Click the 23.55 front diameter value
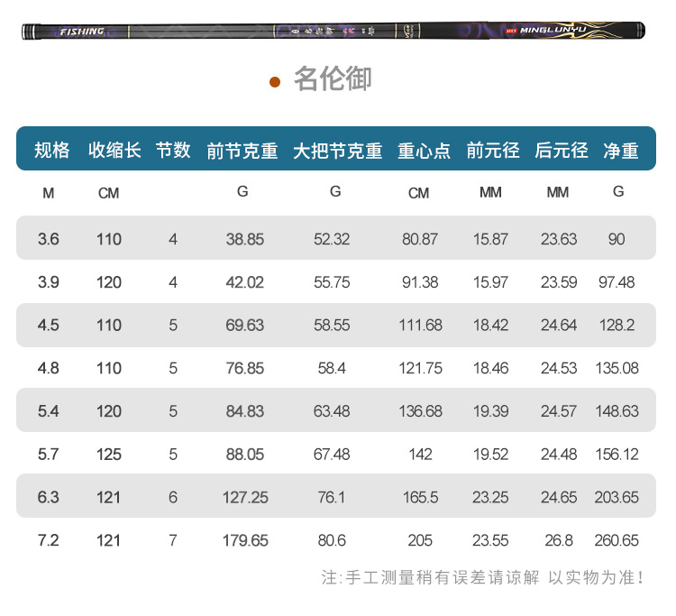Screen dimensions: 676x616 pyautogui.click(x=490, y=540)
